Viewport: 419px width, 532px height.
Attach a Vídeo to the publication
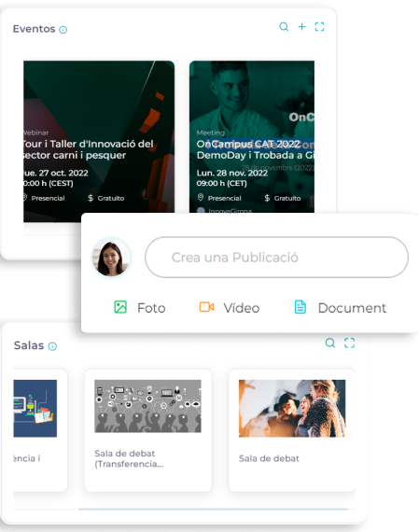[x=230, y=307]
